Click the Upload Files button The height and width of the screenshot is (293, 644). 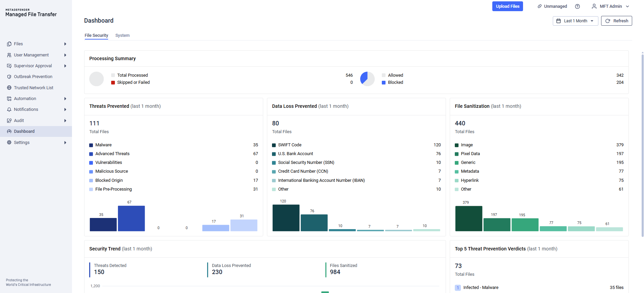pos(507,6)
